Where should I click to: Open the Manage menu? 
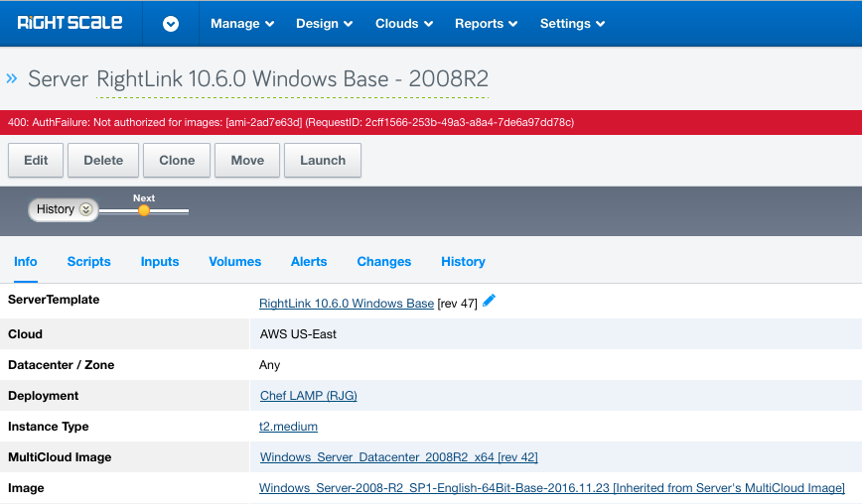pos(242,24)
